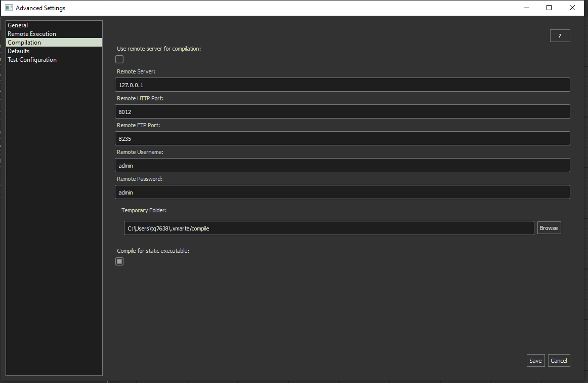The width and height of the screenshot is (588, 383).
Task: Switch to the Defaults settings section
Action: point(19,51)
